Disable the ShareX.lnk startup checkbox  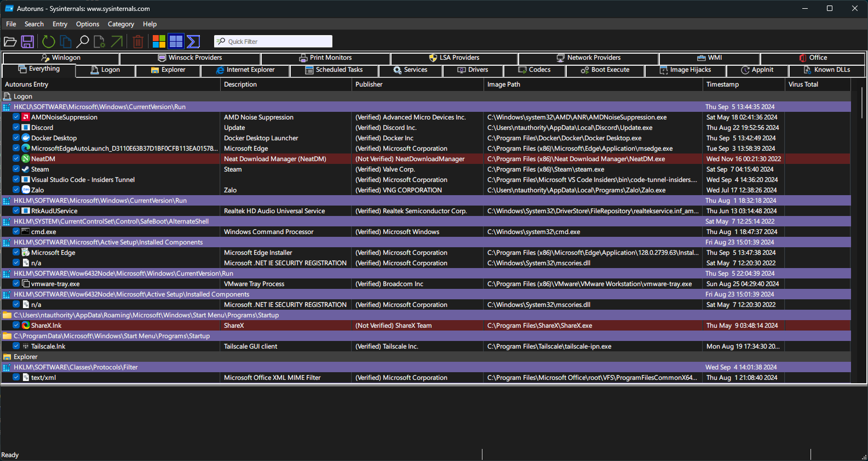coord(16,326)
